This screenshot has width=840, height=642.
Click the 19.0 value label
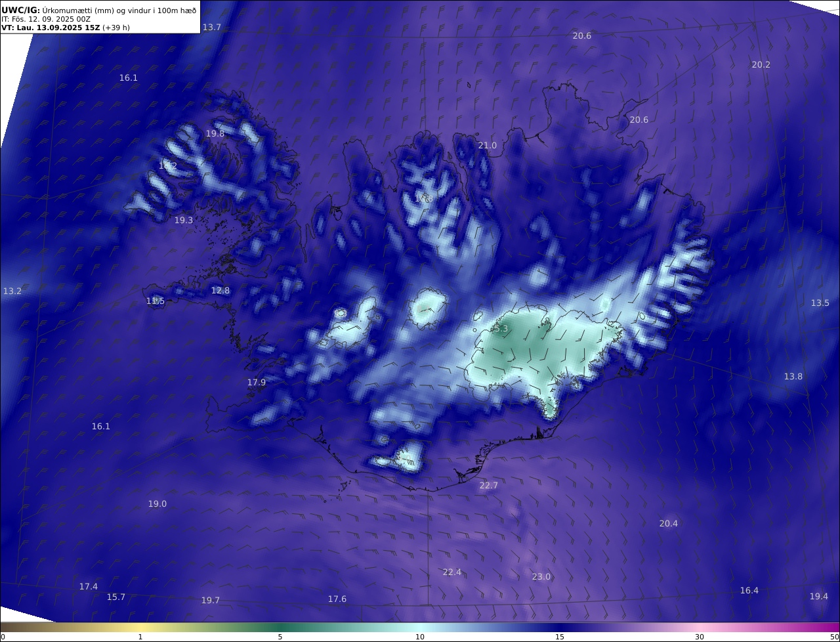(x=157, y=504)
